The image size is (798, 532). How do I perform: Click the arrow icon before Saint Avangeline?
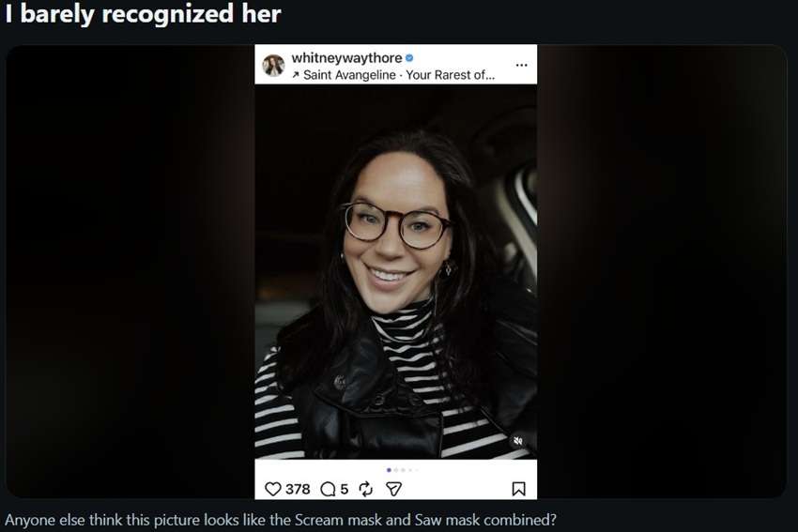coord(295,75)
